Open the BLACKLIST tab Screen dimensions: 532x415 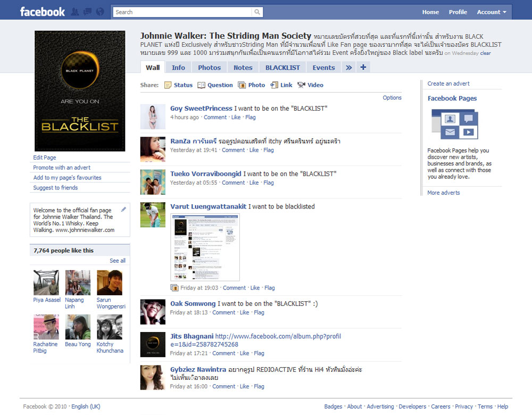(x=282, y=68)
